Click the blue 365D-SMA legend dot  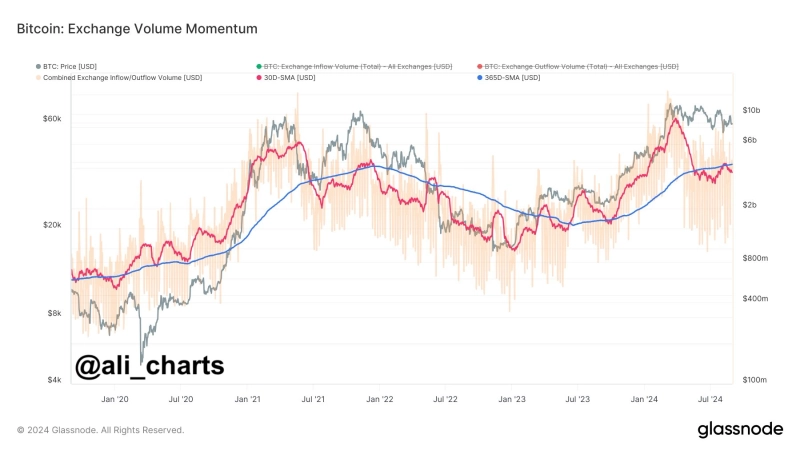(x=480, y=77)
